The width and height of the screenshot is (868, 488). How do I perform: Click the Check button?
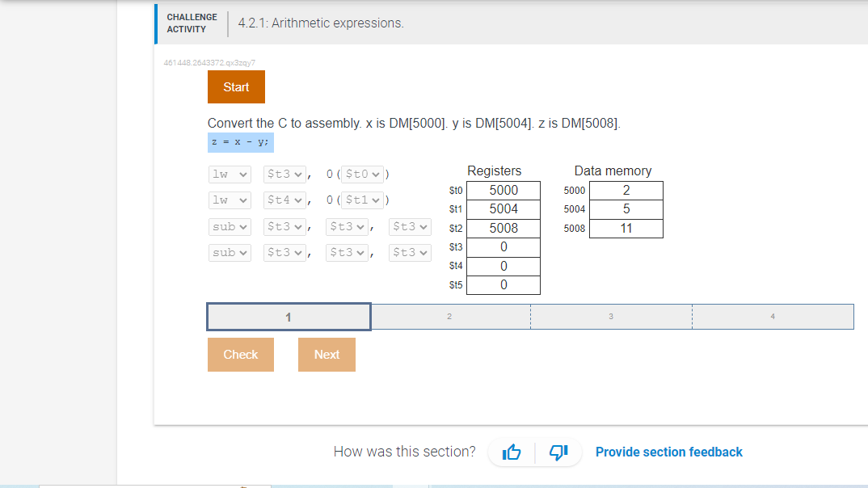click(x=240, y=354)
